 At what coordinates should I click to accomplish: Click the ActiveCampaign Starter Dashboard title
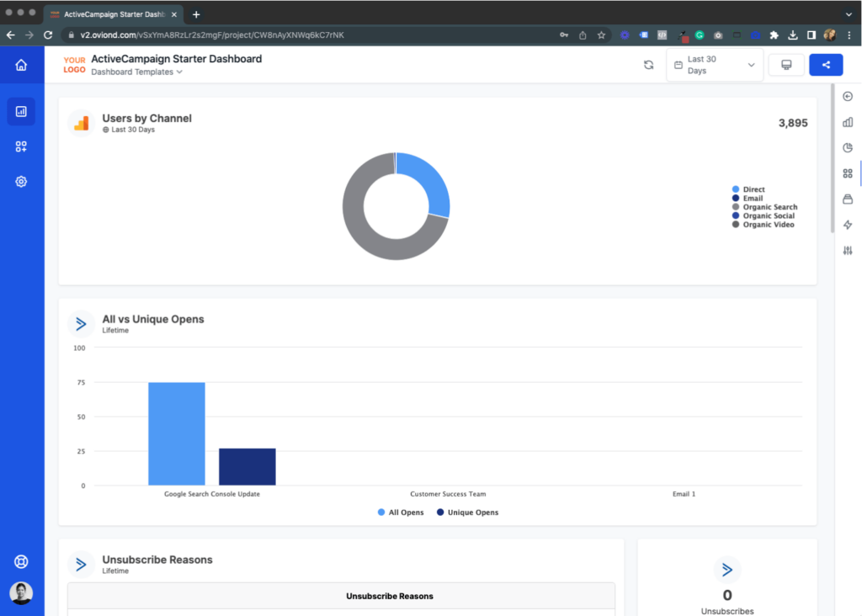[x=177, y=59]
